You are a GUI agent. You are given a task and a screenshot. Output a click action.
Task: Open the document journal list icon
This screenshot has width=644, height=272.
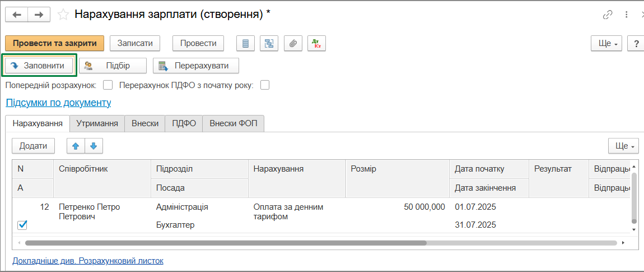(246, 43)
